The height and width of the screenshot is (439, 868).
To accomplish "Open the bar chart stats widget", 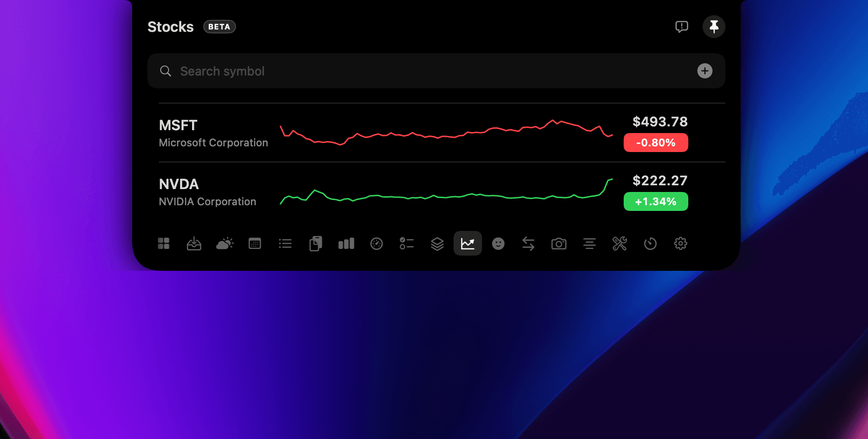I will point(346,244).
